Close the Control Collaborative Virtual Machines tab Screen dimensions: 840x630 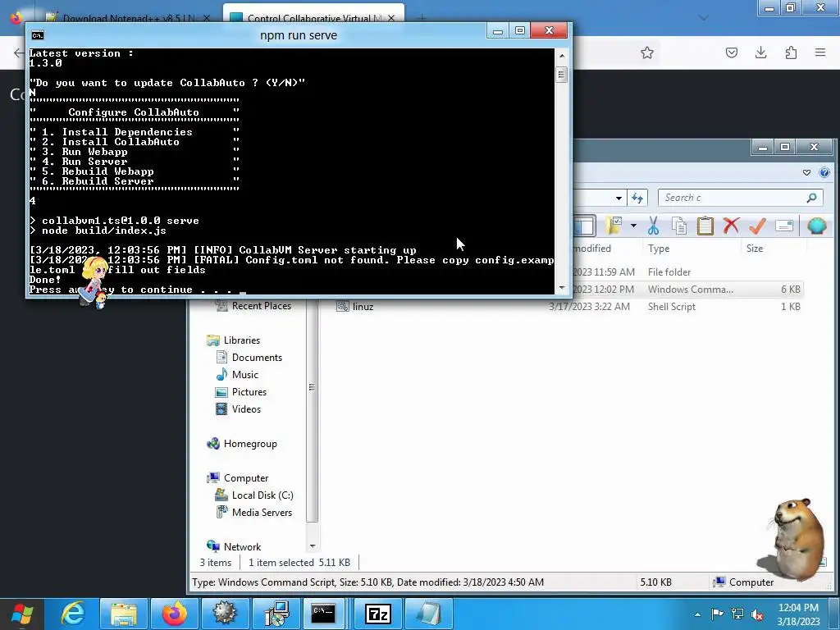click(391, 18)
